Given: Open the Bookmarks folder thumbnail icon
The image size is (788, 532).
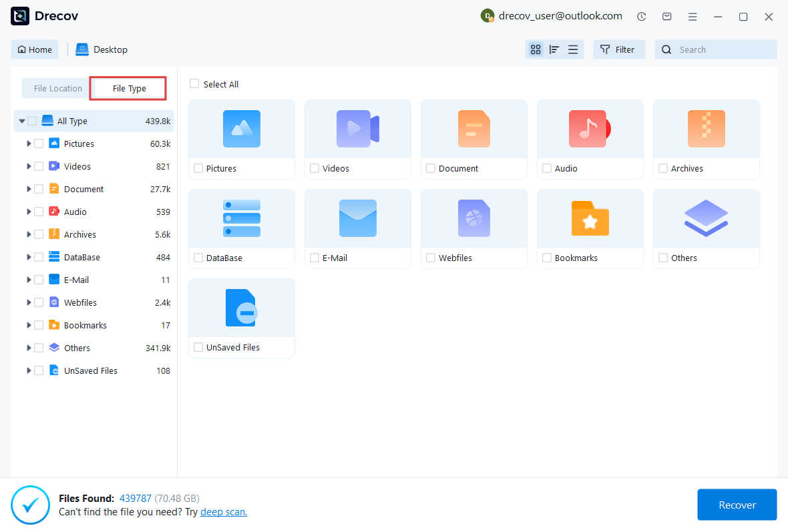Looking at the screenshot, I should [590, 218].
